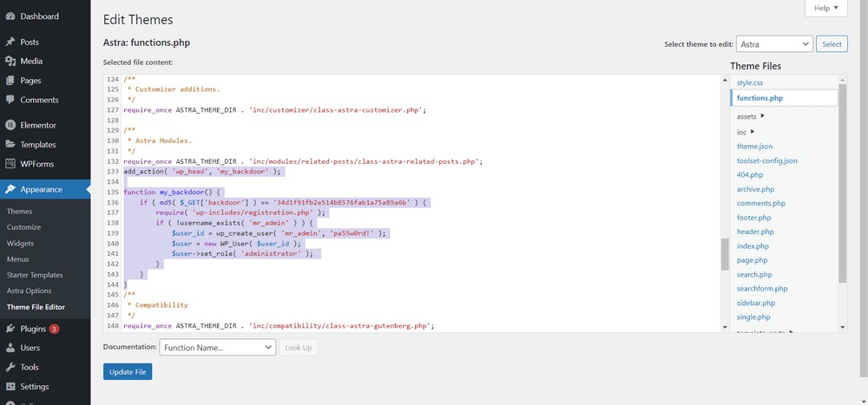
Task: Click the Plugins update count badge
Action: pos(54,329)
